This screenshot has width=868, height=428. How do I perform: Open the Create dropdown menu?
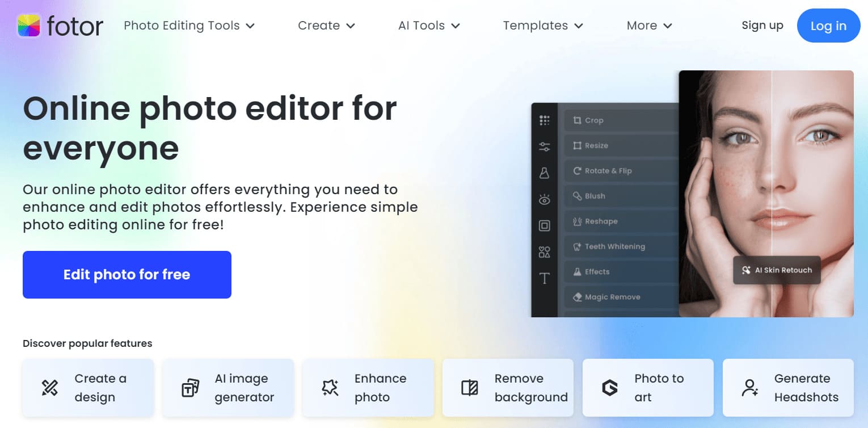tap(326, 26)
